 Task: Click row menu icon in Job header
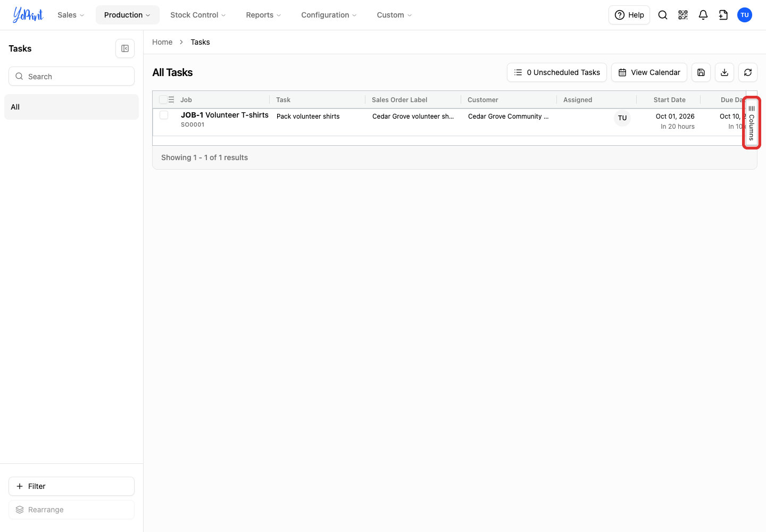[x=171, y=99]
